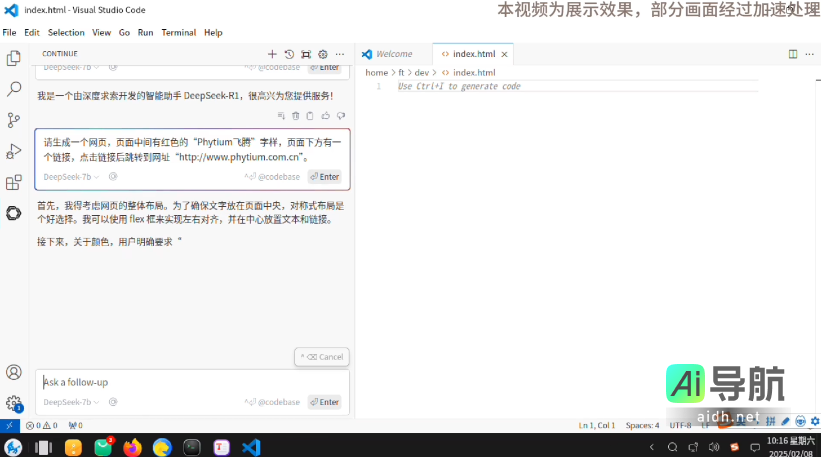Viewport: 821px width, 457px height.
Task: Open Continue settings gear in panel header
Action: [323, 54]
